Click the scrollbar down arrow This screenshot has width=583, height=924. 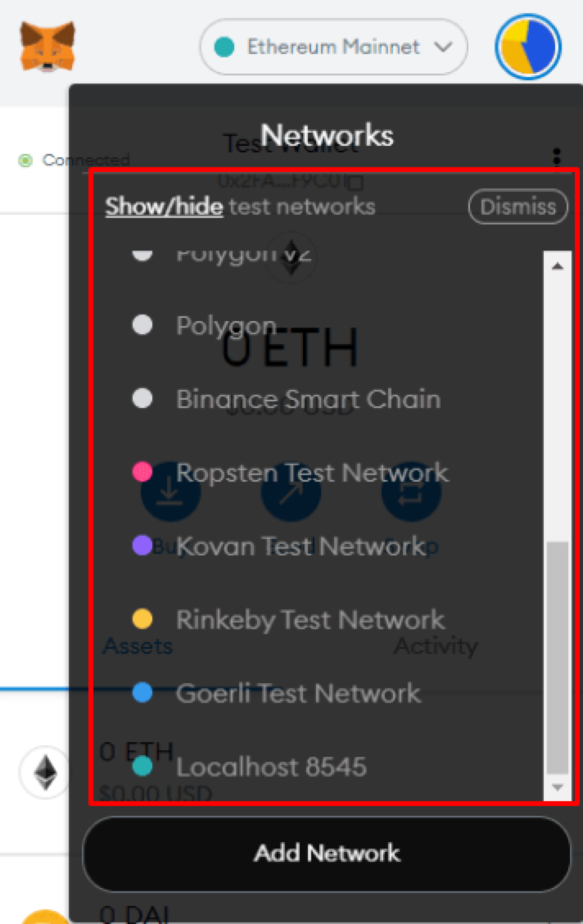[557, 787]
